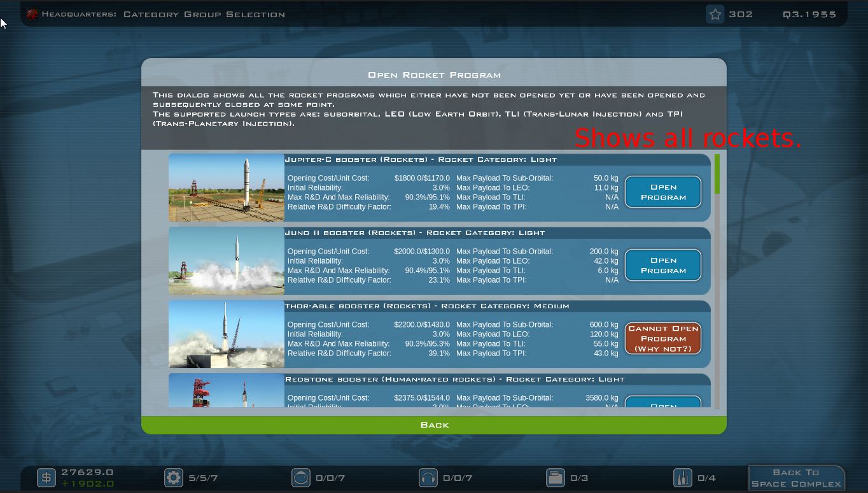Click Juno II cost $2000.0/$1300.0
The height and width of the screenshot is (493, 868).
pyautogui.click(x=422, y=252)
